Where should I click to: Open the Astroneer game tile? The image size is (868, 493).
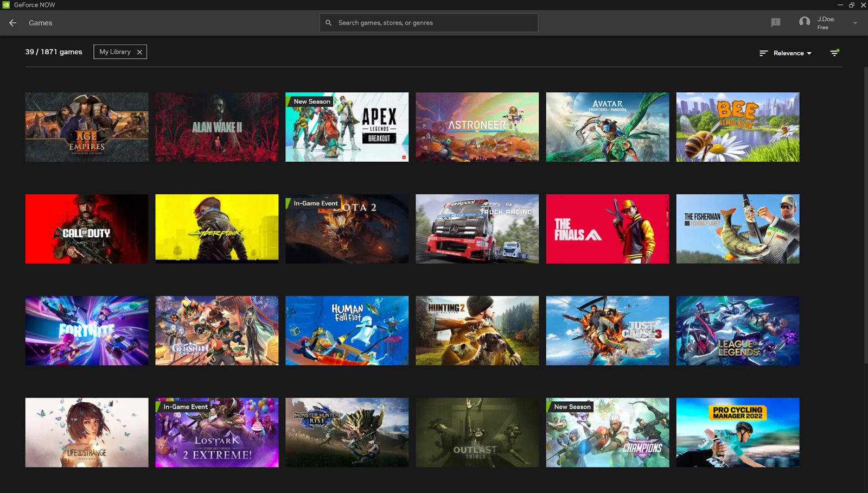coord(477,127)
